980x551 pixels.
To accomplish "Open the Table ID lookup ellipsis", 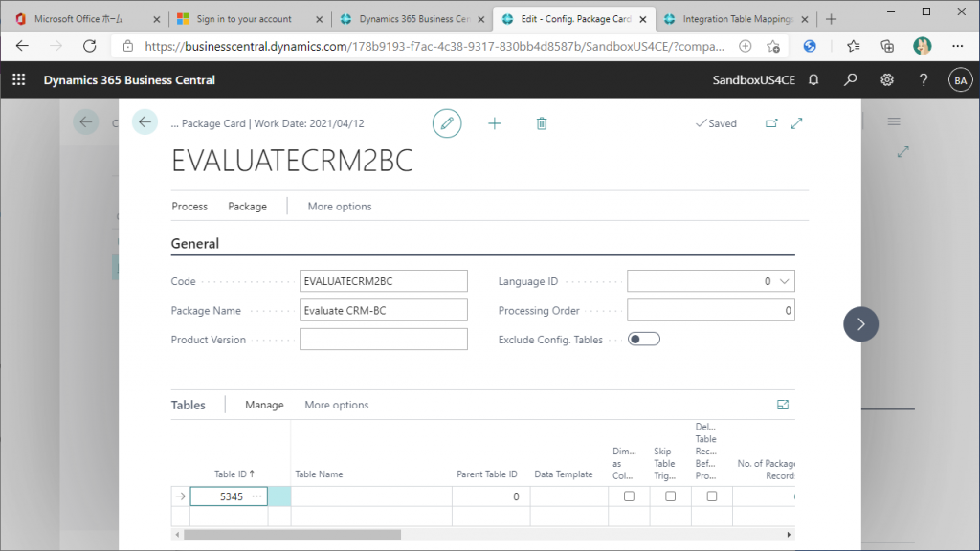I will tap(256, 496).
